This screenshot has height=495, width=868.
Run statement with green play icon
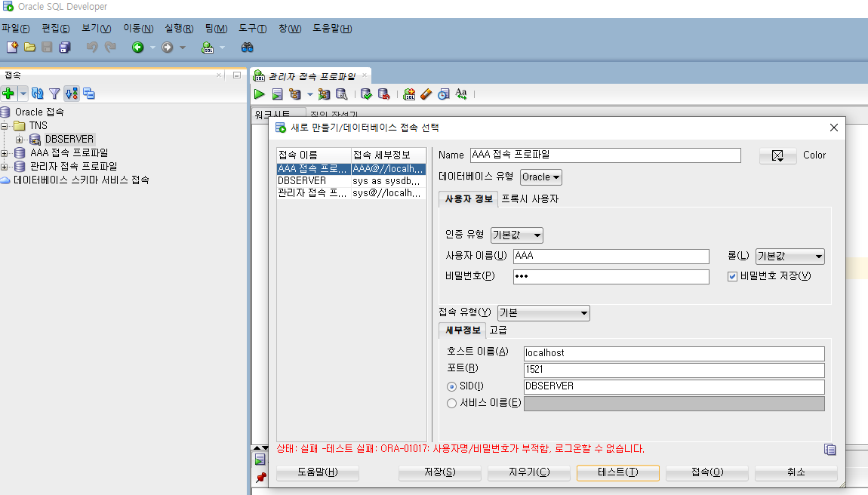point(259,94)
